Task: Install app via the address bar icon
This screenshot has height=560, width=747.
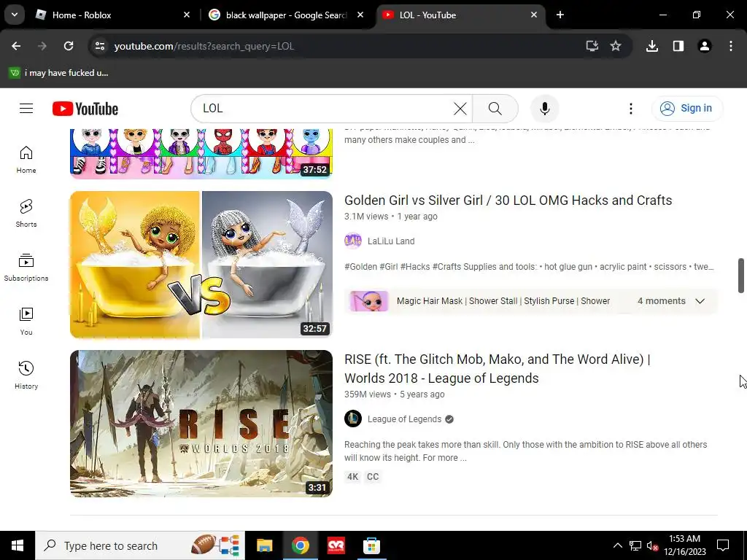Action: pos(592,46)
